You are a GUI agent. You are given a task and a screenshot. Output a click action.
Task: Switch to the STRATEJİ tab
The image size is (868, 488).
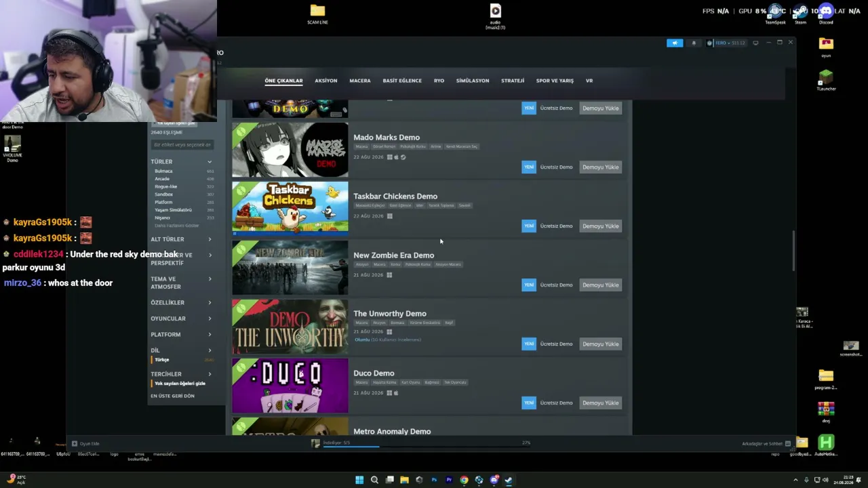513,81
